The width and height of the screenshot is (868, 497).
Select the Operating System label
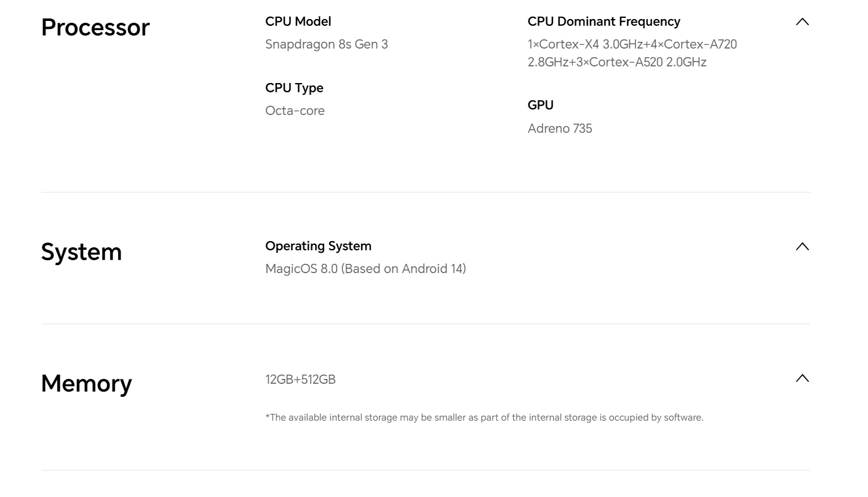click(318, 246)
